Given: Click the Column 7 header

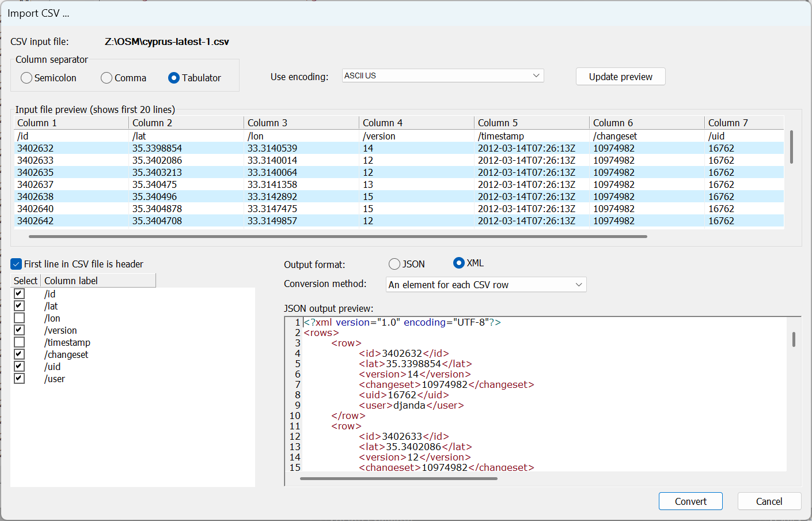Looking at the screenshot, I should coord(745,123).
